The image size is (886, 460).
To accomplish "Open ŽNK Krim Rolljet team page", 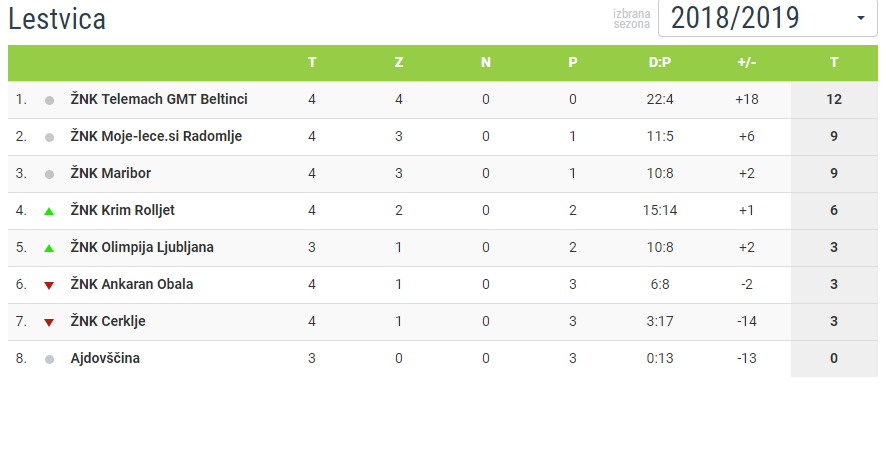I will tap(123, 210).
